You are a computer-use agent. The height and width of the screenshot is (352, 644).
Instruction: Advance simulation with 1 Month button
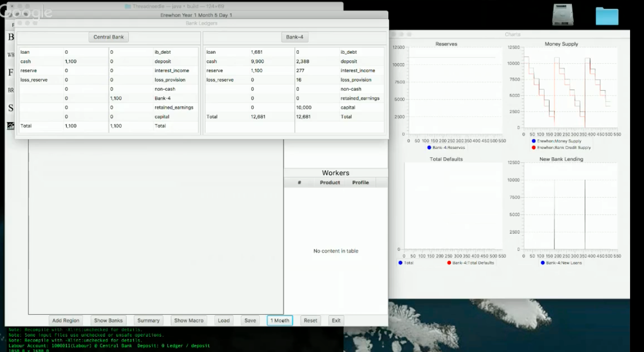[279, 321]
